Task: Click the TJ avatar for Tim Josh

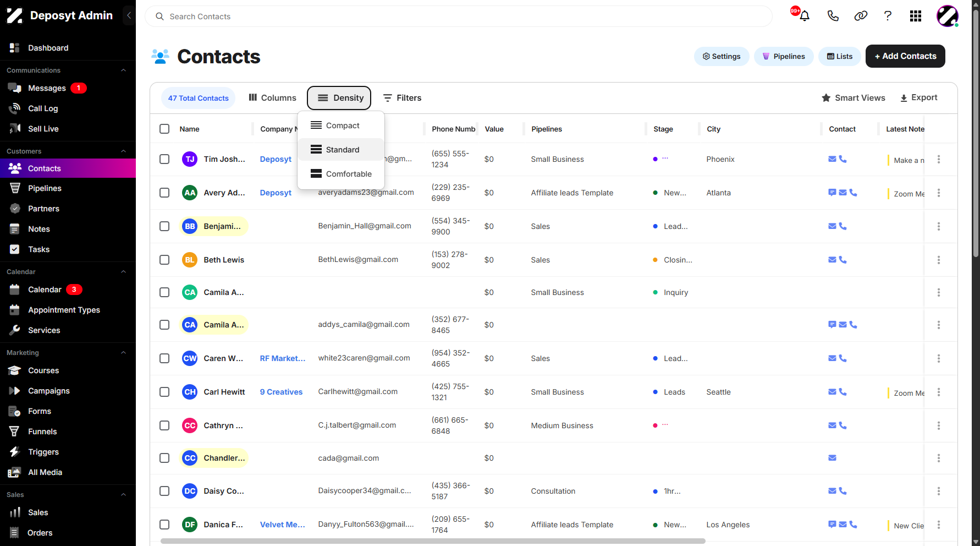Action: coord(190,159)
